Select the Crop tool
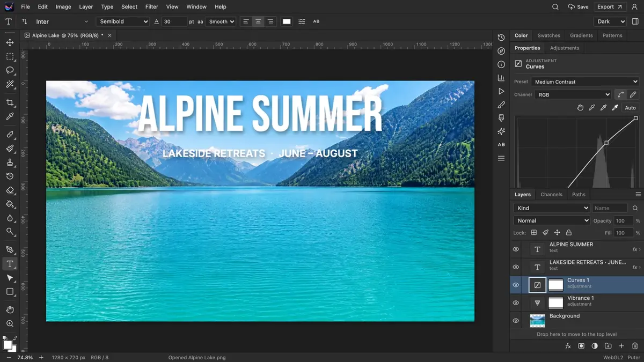Screen dimensions: 644x362 pyautogui.click(x=10, y=102)
